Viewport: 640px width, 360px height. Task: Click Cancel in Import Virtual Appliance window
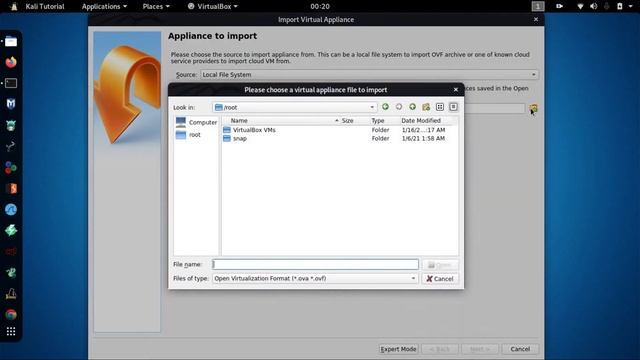520,349
